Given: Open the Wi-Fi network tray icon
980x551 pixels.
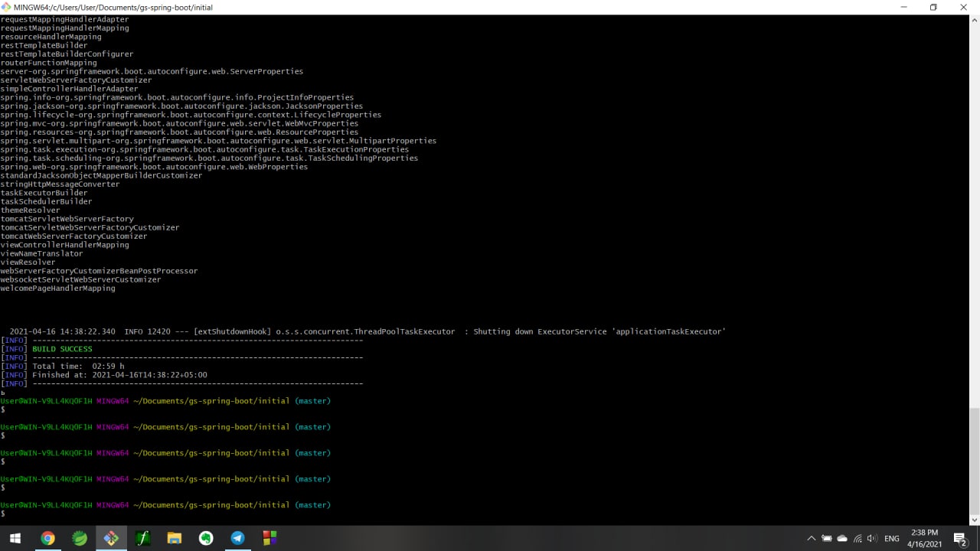Looking at the screenshot, I should [x=857, y=539].
